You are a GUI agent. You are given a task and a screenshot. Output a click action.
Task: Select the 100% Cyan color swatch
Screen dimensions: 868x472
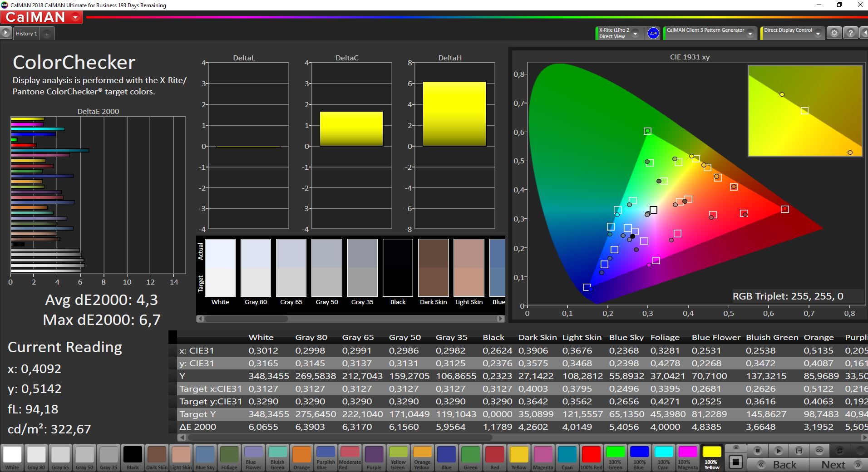pyautogui.click(x=663, y=457)
